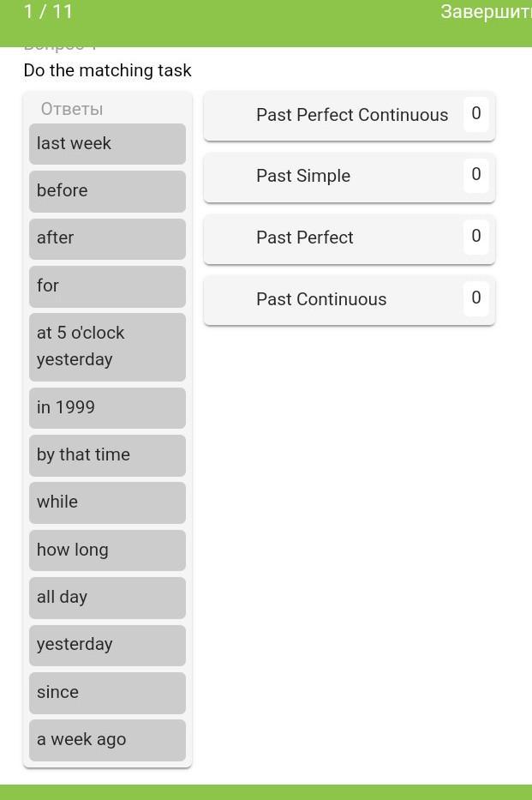Select the 'how long' answer chip
532x800 pixels.
point(107,550)
